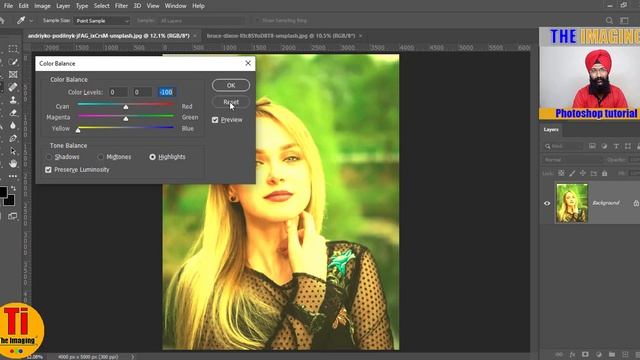
Task: Select the Rectangular Marquee tool
Action: pos(13,49)
